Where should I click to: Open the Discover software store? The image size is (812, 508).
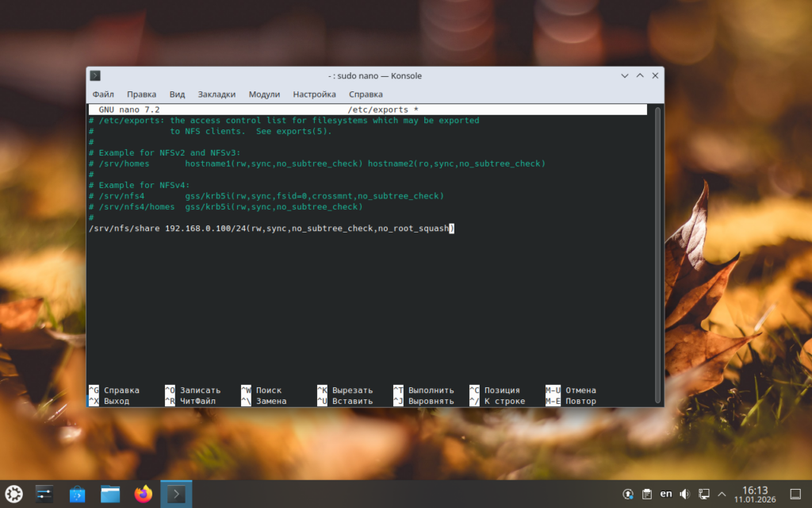[x=77, y=494]
